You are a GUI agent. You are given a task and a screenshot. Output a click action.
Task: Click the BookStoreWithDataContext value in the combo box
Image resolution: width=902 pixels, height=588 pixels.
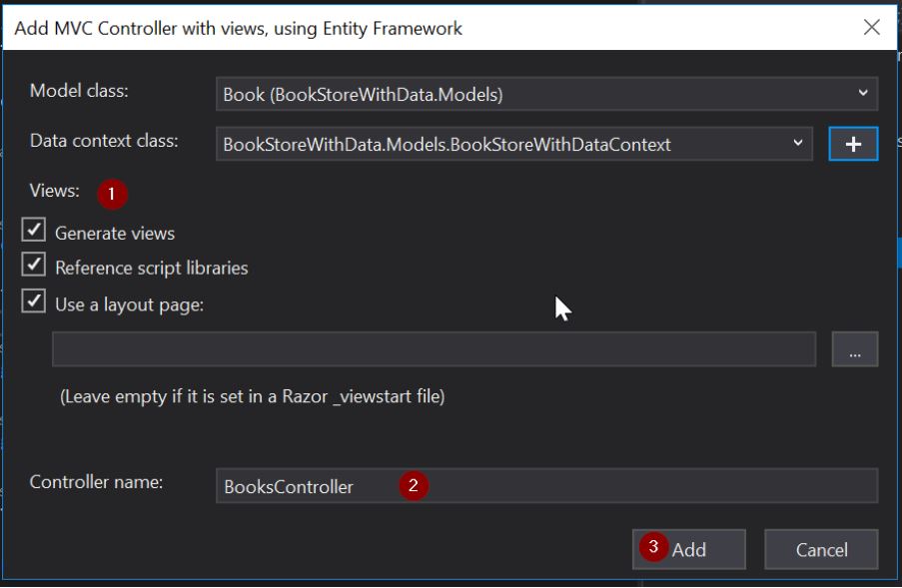pos(447,145)
